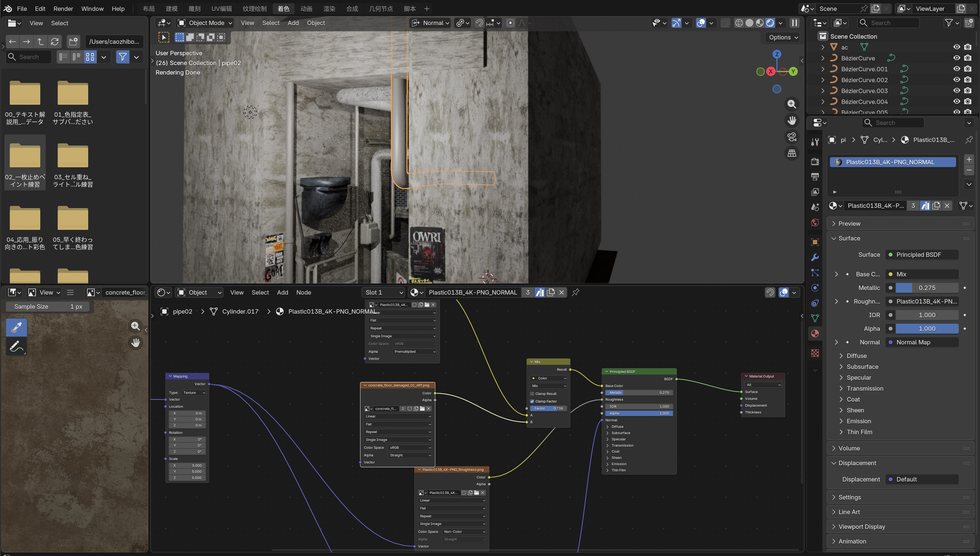Select the eyedropper sample tool
Screen dimensions: 980x556
[16, 327]
